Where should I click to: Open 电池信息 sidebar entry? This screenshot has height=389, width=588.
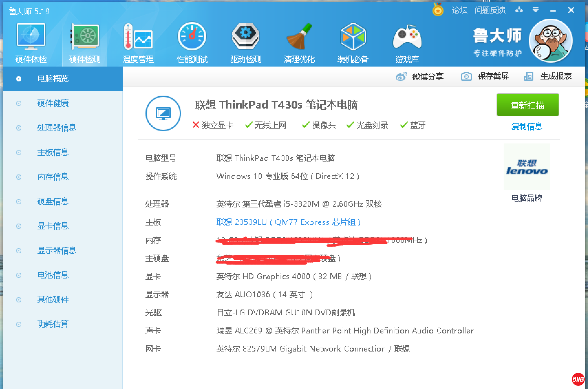pos(53,275)
